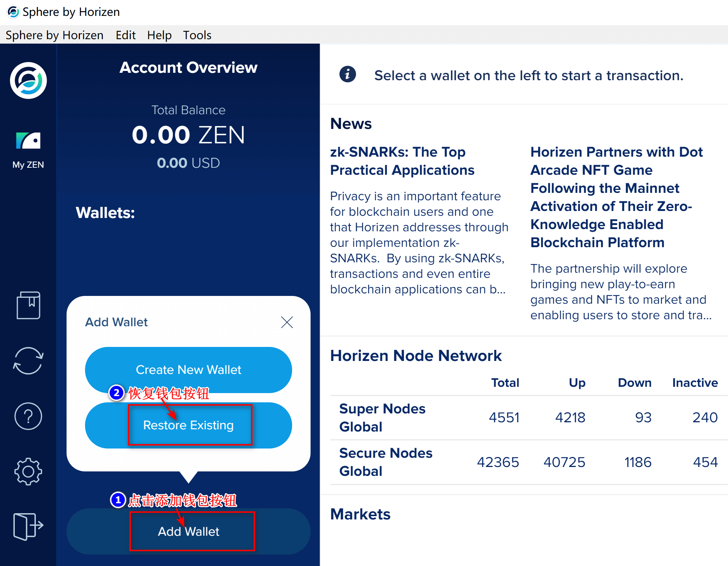Image resolution: width=728 pixels, height=566 pixels.
Task: Open the Help menu
Action: click(159, 35)
